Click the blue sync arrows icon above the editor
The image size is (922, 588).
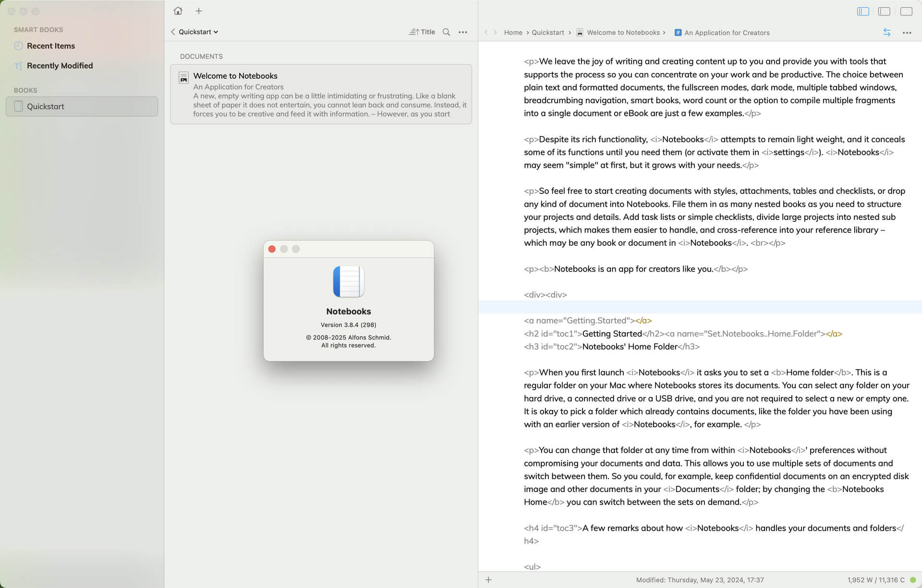pos(886,32)
